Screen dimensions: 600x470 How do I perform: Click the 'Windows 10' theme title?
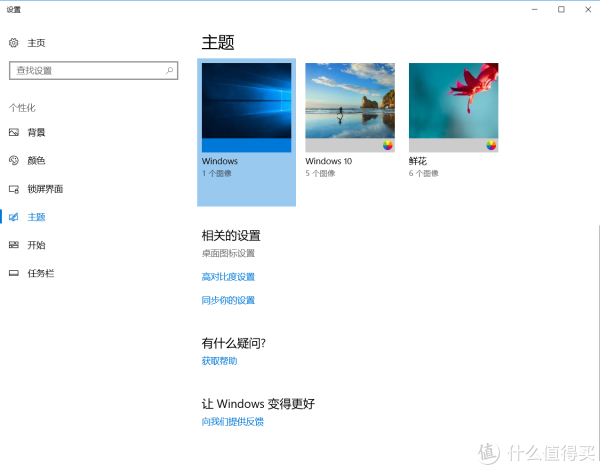329,161
